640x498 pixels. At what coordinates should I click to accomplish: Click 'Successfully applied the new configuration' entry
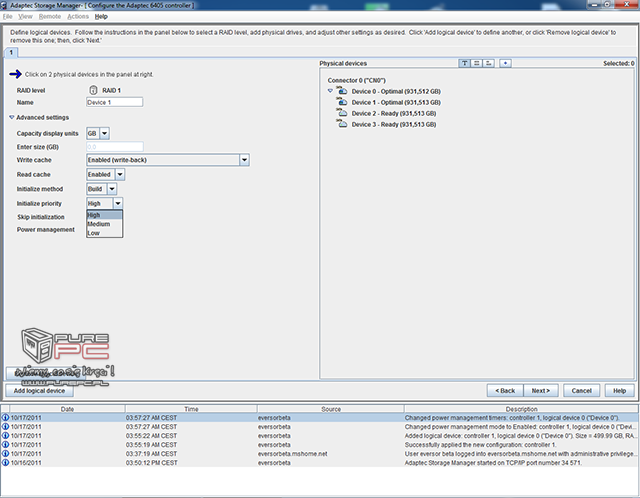pyautogui.click(x=480, y=445)
